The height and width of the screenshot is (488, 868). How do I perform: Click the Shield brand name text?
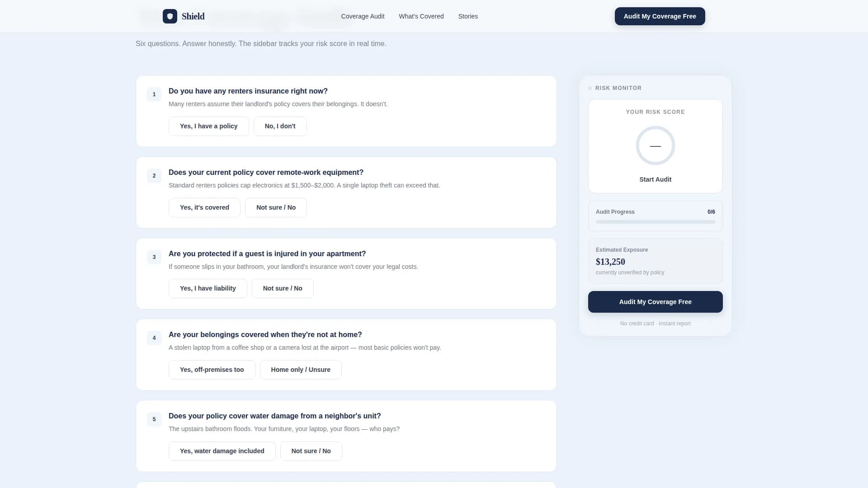[193, 16]
